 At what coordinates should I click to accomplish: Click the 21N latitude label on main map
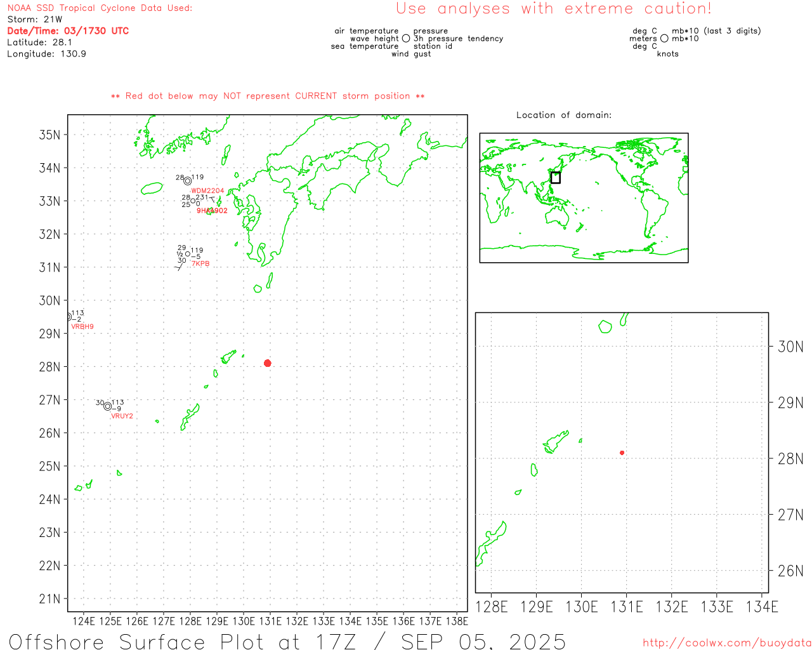[49, 599]
